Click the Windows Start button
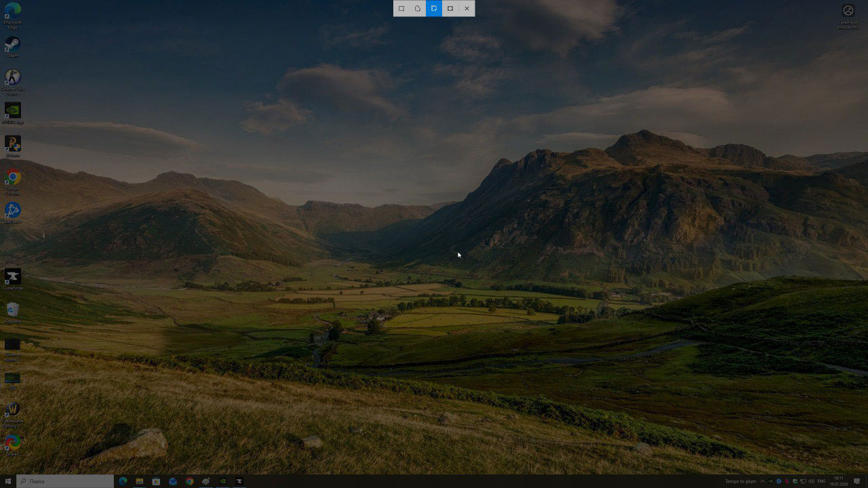Viewport: 868px width, 488px height. point(7,481)
